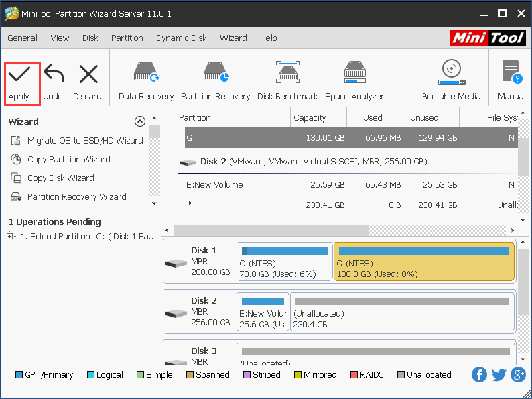Open the Dynamic Disk menu
The width and height of the screenshot is (532, 399).
(181, 38)
